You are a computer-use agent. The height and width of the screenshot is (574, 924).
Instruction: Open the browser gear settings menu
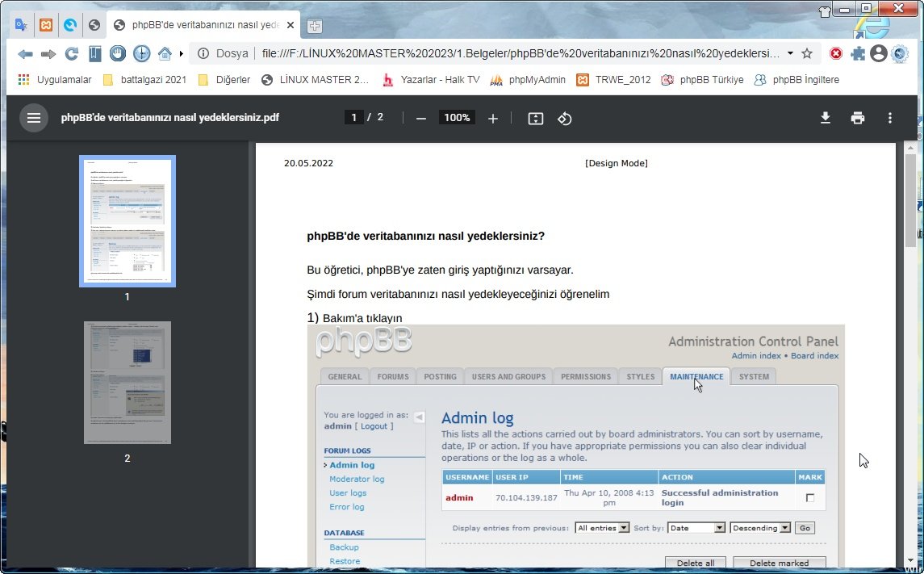pyautogui.click(x=899, y=53)
